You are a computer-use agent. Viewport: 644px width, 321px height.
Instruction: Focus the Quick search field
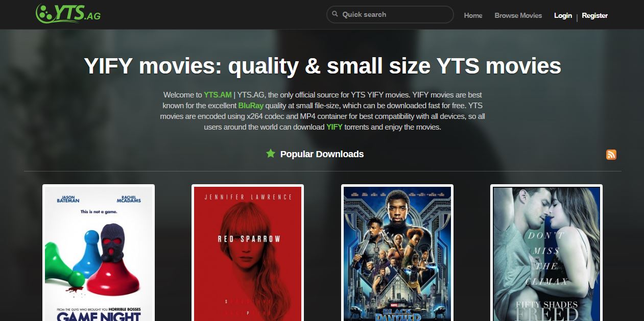(x=390, y=14)
